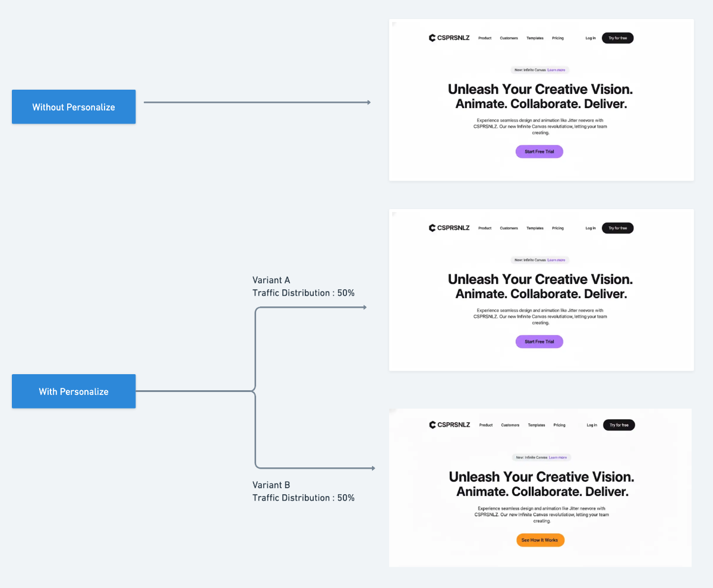This screenshot has width=713, height=588.
Task: Click the "Variant B" traffic distribution label
Action: pos(303,491)
